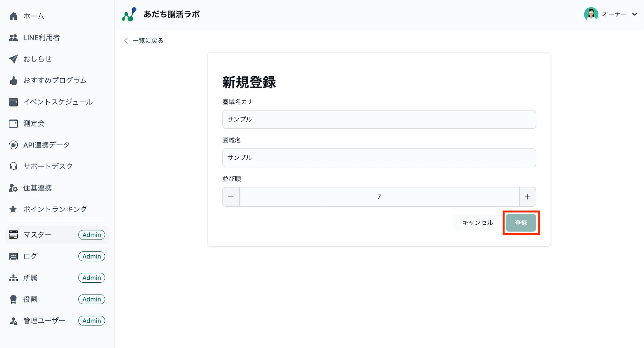644x348 pixels.
Task: Select the LINE利用者 people icon
Action: tap(13, 38)
